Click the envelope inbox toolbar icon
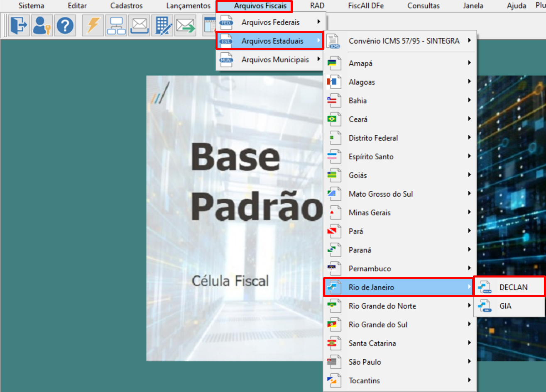Screen dimensions: 546x392 pos(140,26)
